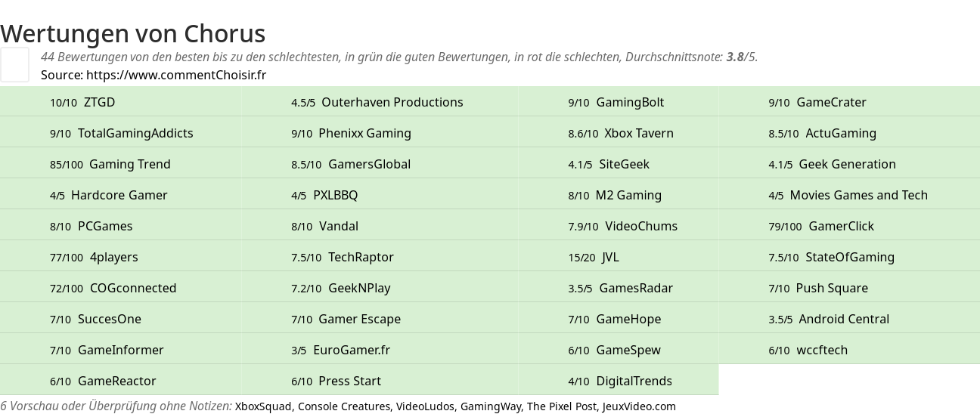Open the XboxSquad preview link

pos(263,406)
